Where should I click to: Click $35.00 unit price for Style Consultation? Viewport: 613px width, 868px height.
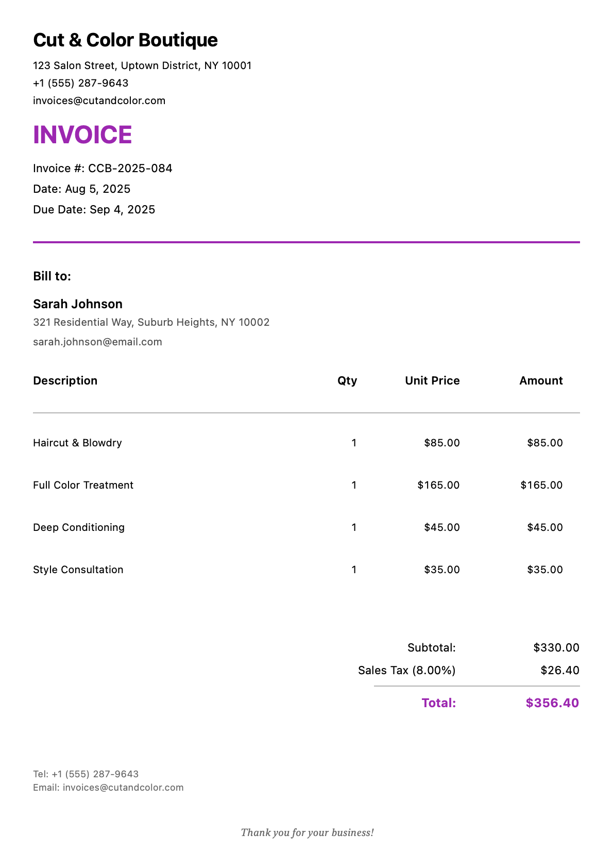click(x=442, y=570)
